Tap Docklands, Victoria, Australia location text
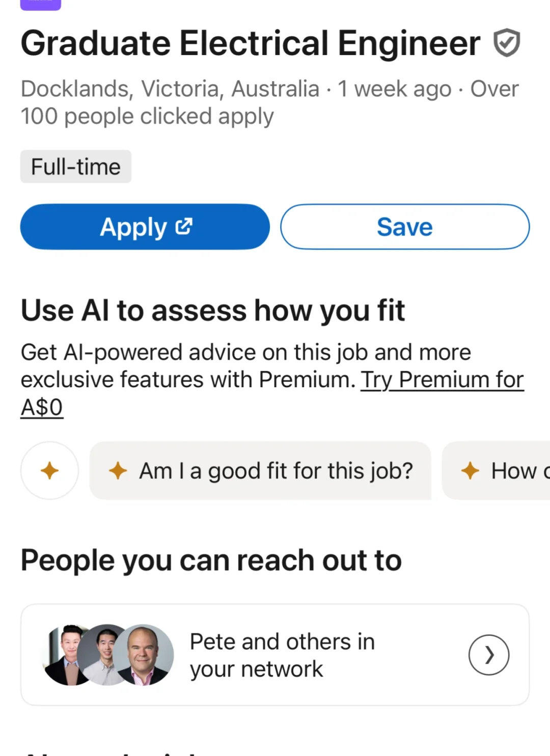Screen dimensions: 550x756 [x=170, y=89]
